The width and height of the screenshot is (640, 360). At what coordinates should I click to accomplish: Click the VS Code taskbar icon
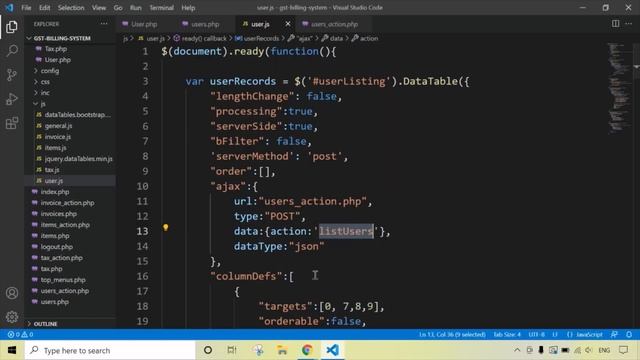[332, 350]
